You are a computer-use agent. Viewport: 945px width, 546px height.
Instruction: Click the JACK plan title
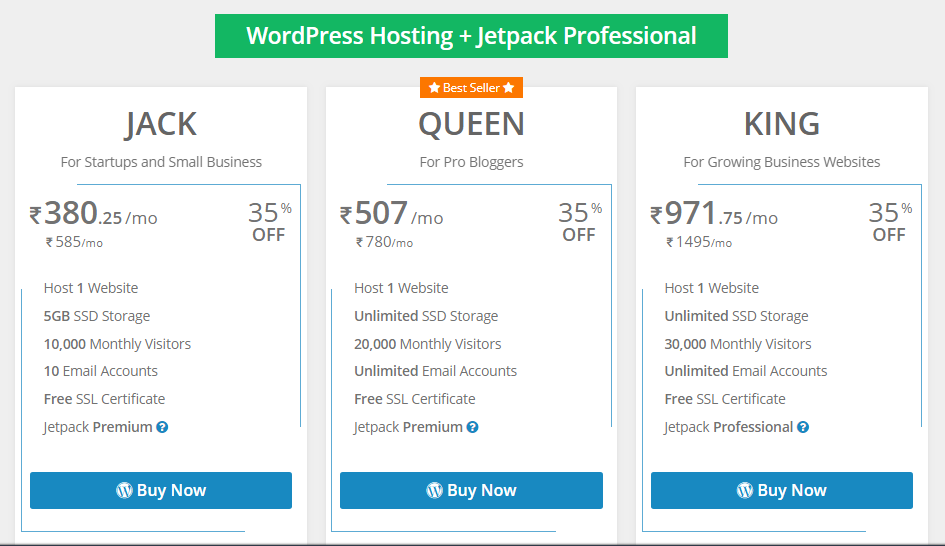point(161,125)
